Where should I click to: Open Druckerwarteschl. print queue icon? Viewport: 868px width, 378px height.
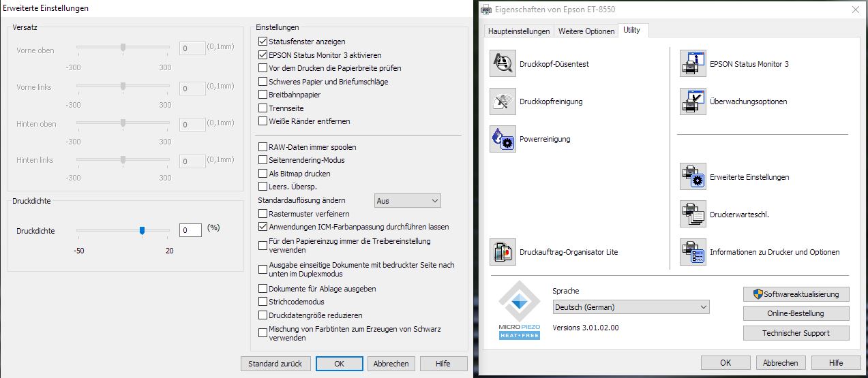[x=693, y=215]
